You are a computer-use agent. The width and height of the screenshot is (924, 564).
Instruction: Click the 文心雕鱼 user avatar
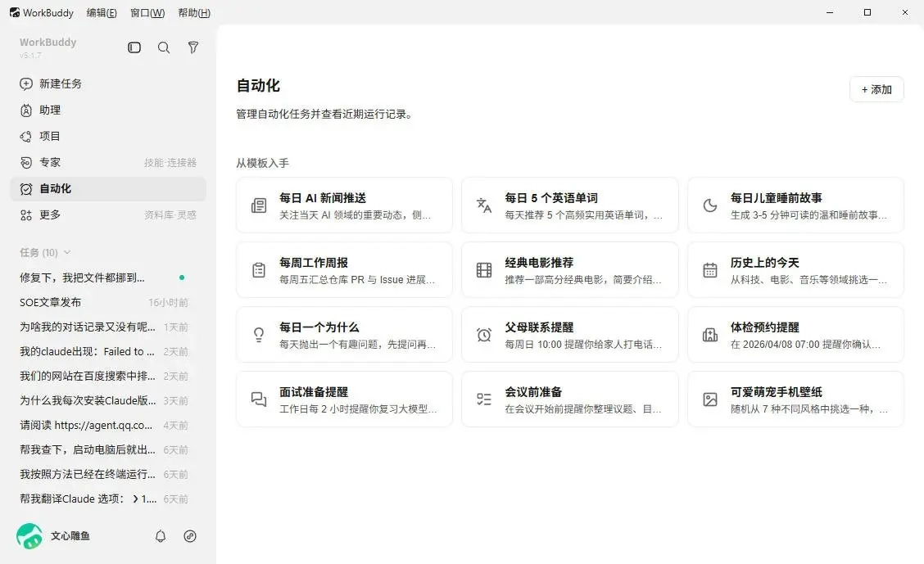pos(29,535)
